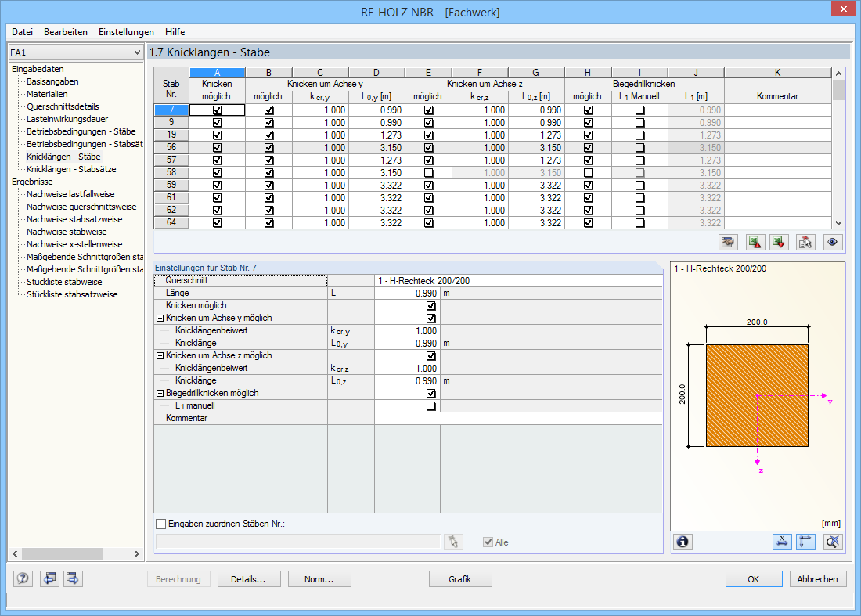Click the handshake import icon below the table
The image size is (861, 616).
pos(728,242)
